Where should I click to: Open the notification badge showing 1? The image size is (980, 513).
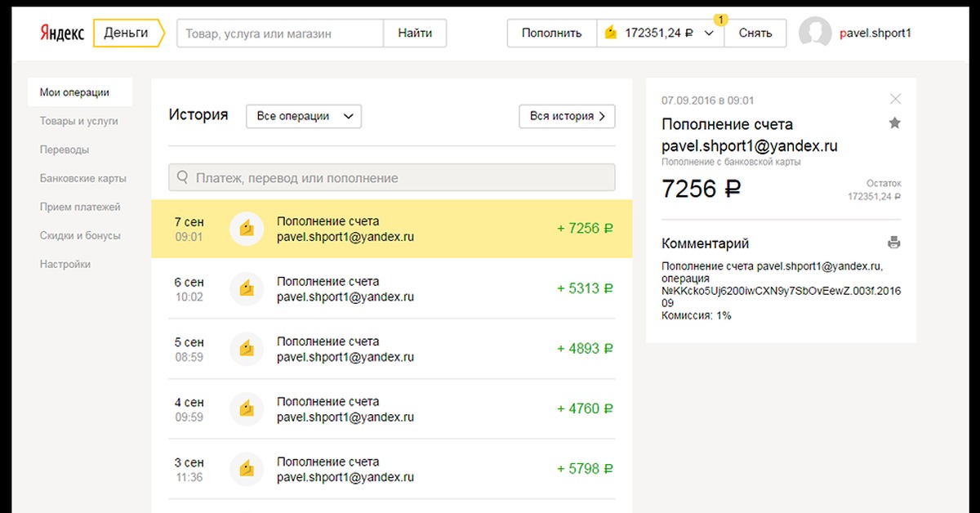[721, 19]
